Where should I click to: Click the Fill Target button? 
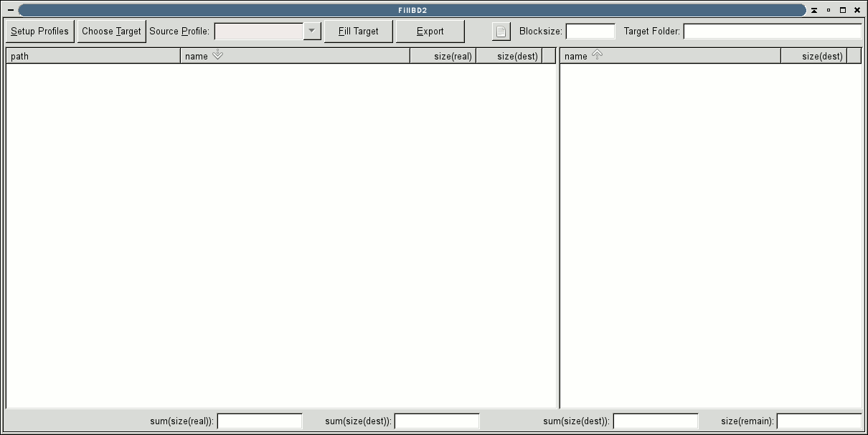pyautogui.click(x=359, y=31)
